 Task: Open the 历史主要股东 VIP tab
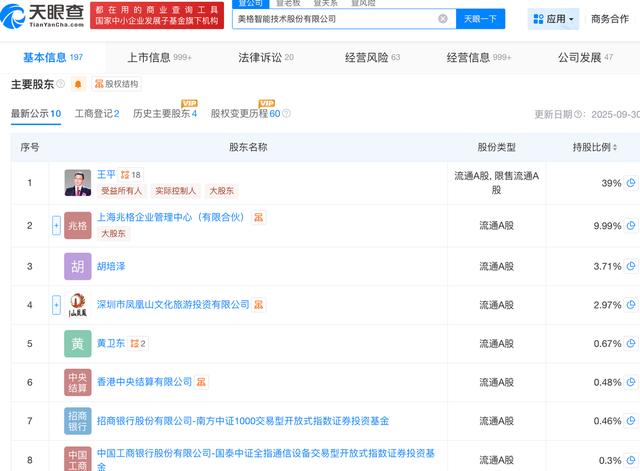point(165,114)
